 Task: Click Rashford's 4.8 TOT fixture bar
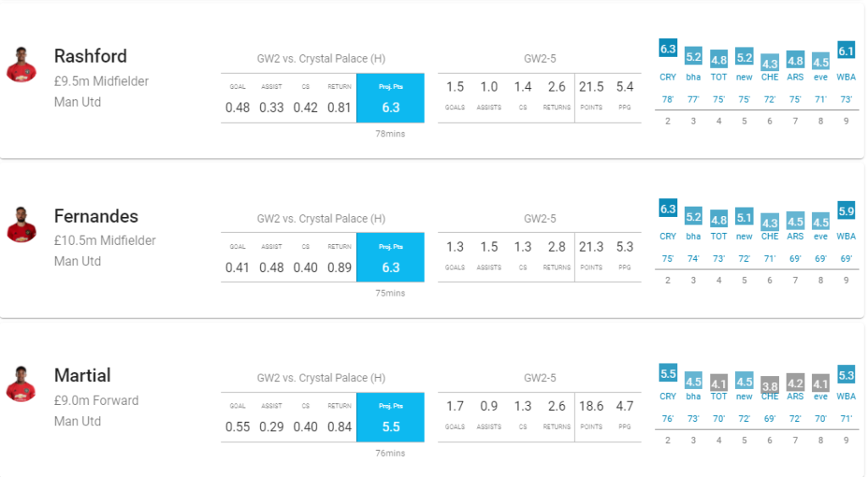click(719, 59)
